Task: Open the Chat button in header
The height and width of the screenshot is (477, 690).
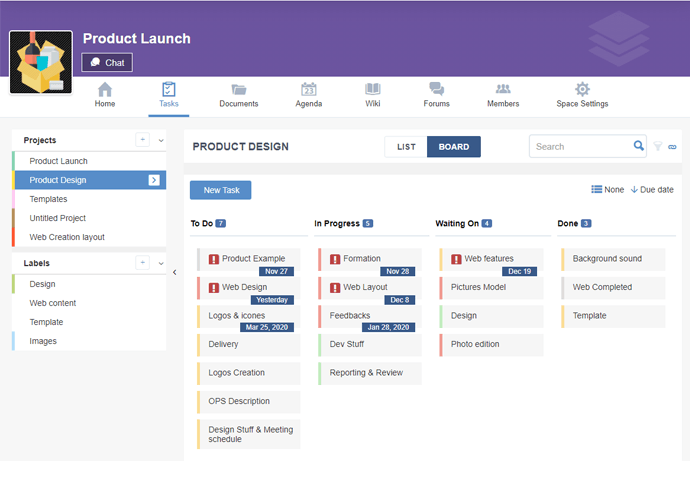Action: [x=107, y=62]
